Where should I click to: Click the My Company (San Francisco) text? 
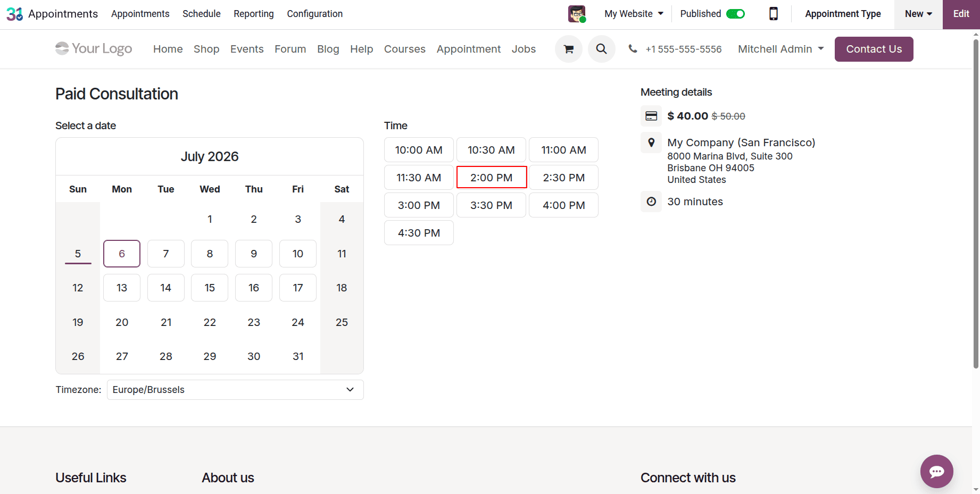[x=742, y=143]
